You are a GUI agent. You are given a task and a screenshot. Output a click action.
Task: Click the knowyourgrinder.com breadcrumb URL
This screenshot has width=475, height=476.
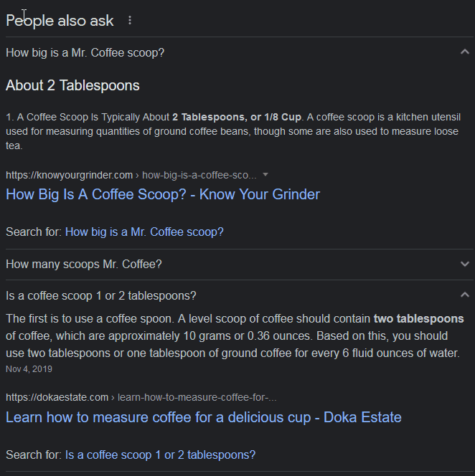pyautogui.click(x=131, y=175)
